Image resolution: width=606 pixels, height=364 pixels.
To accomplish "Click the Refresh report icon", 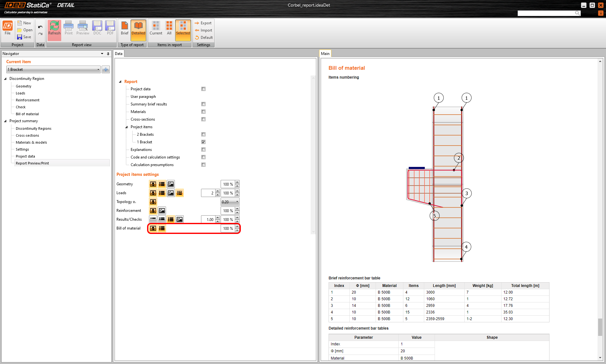I will click(54, 28).
